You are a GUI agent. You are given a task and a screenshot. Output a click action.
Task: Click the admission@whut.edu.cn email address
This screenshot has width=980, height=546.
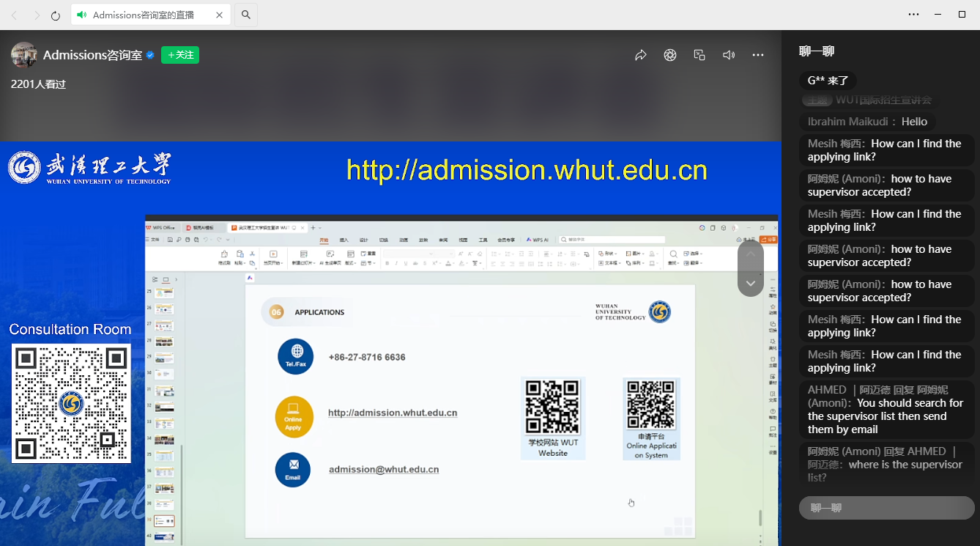tap(384, 470)
